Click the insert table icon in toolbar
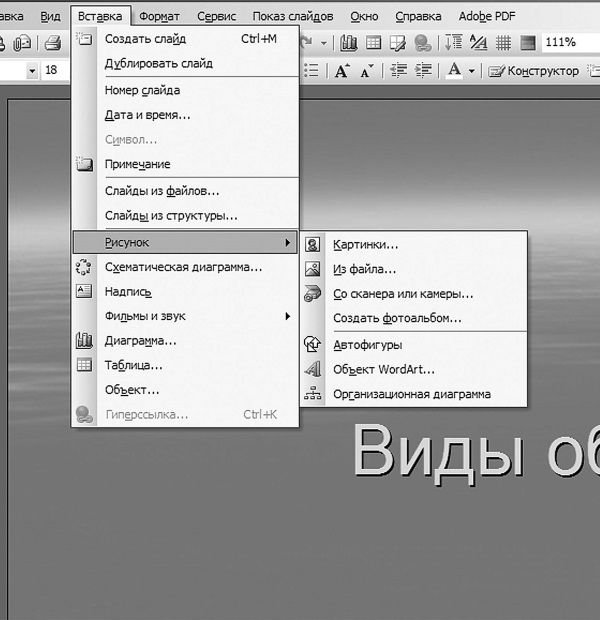The width and height of the screenshot is (600, 620). (373, 43)
